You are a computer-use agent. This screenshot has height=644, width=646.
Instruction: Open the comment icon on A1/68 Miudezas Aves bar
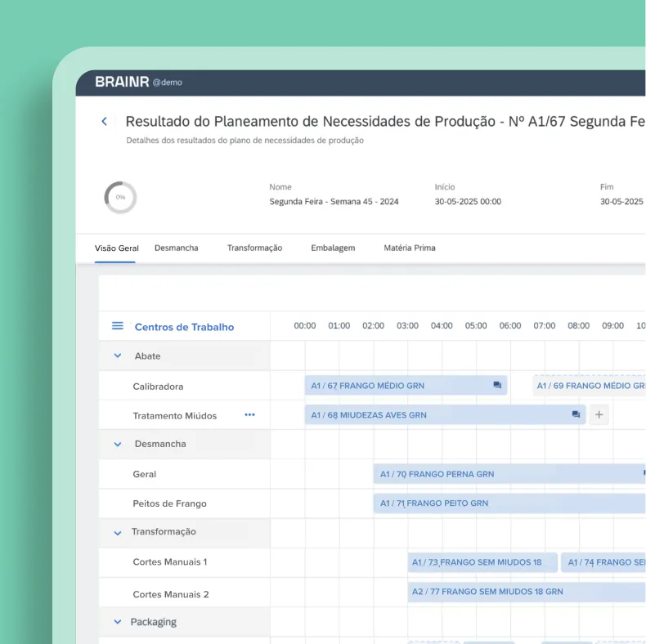(576, 414)
